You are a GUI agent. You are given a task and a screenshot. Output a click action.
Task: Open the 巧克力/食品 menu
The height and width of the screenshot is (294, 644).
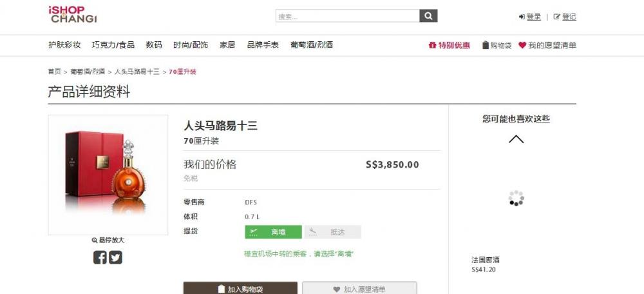click(113, 45)
